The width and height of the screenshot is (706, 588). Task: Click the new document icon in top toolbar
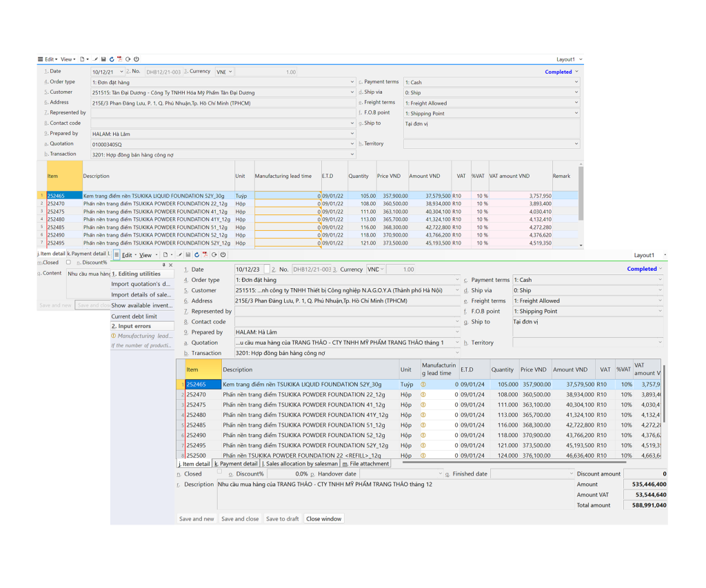[82, 59]
